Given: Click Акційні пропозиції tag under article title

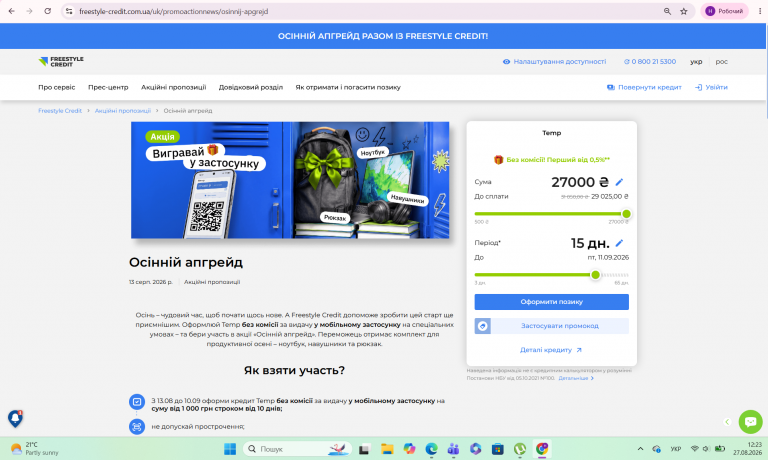Looking at the screenshot, I should click(x=212, y=282).
